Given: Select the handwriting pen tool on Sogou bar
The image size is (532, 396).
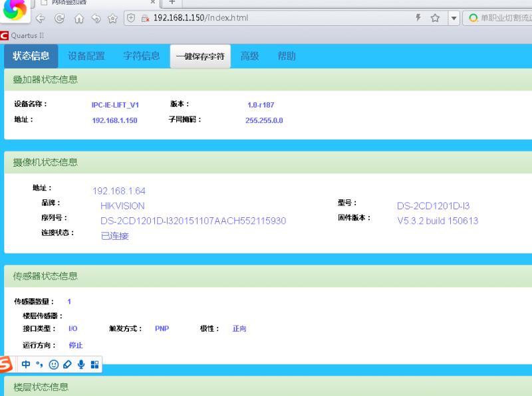Looking at the screenshot, I should click(x=67, y=364).
